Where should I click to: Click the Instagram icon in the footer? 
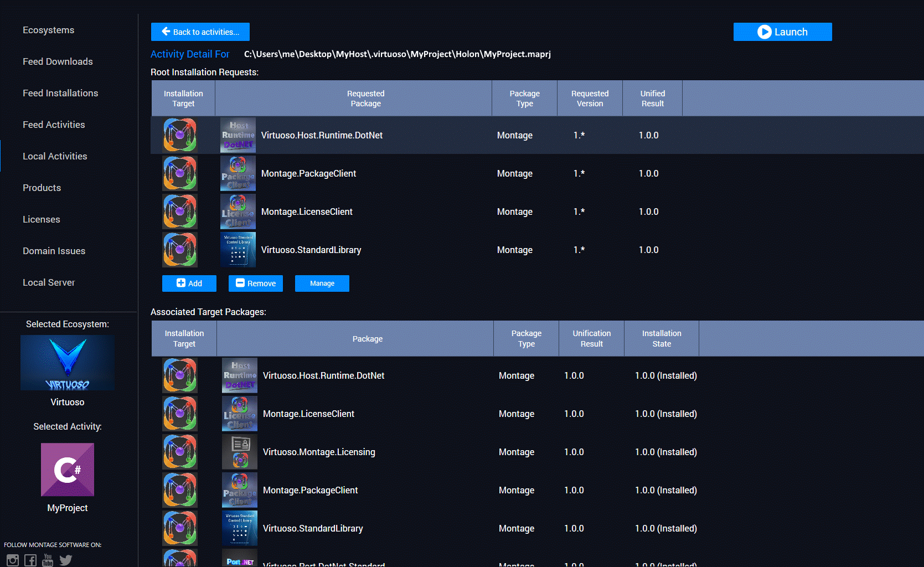click(x=12, y=560)
